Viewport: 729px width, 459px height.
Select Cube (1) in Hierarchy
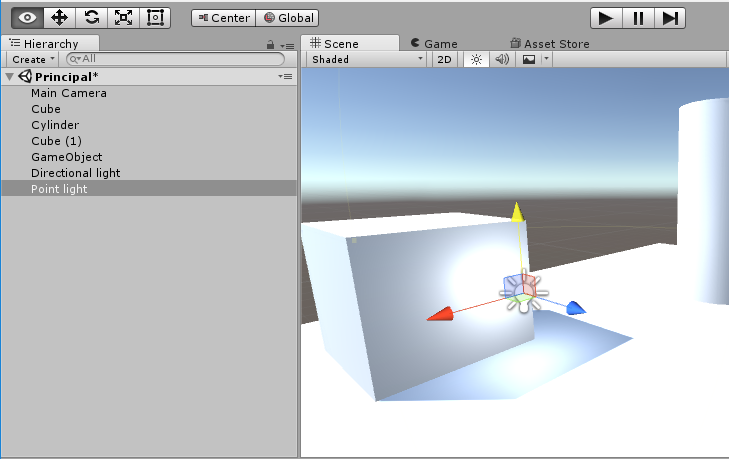(149, 141)
